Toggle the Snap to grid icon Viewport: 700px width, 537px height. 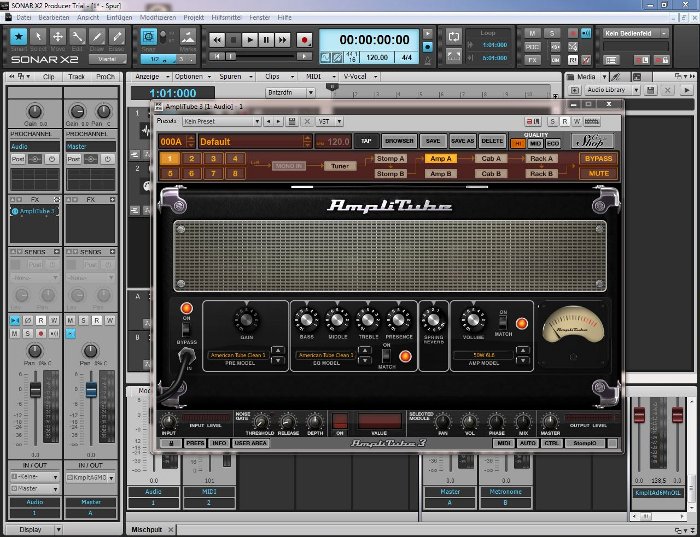pyautogui.click(x=149, y=36)
